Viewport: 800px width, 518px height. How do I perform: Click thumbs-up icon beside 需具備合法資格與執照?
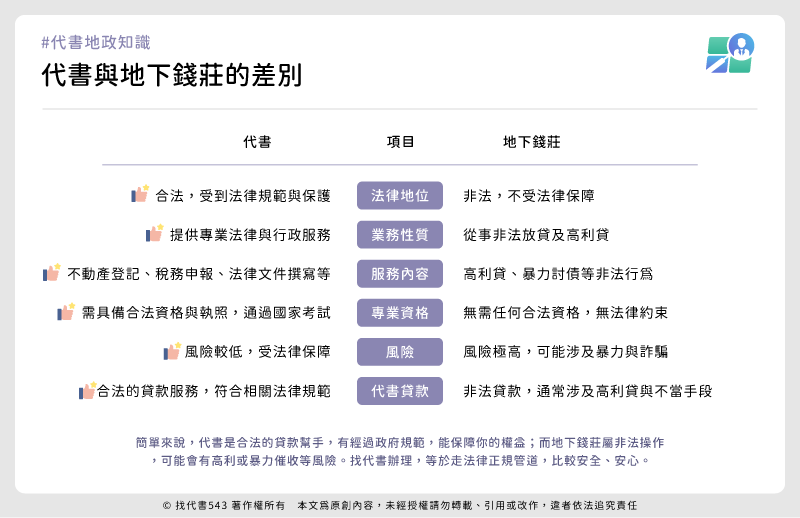(66, 312)
